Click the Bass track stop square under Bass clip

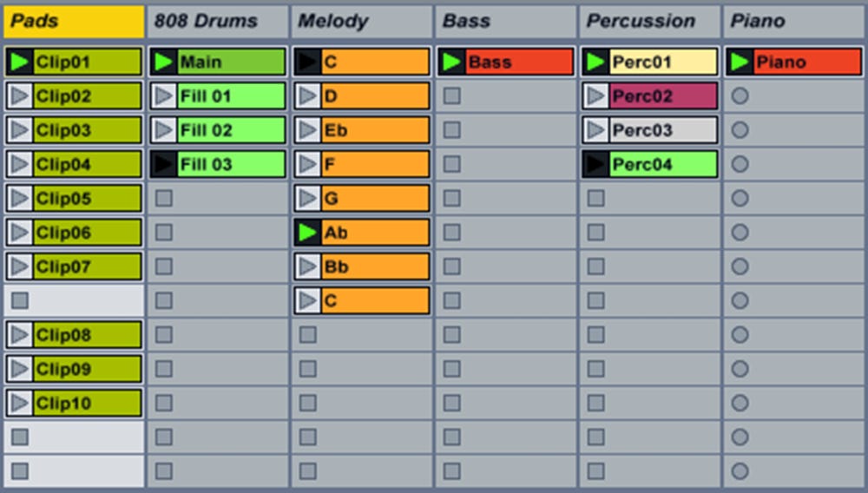tap(451, 96)
